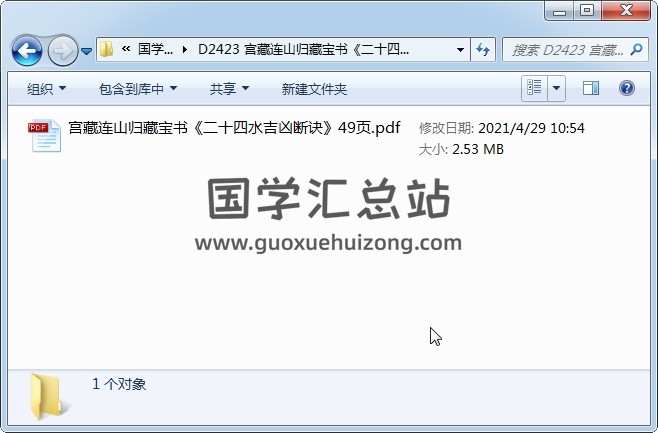
Task: Open the 包含到库中 menu
Action: (x=138, y=89)
